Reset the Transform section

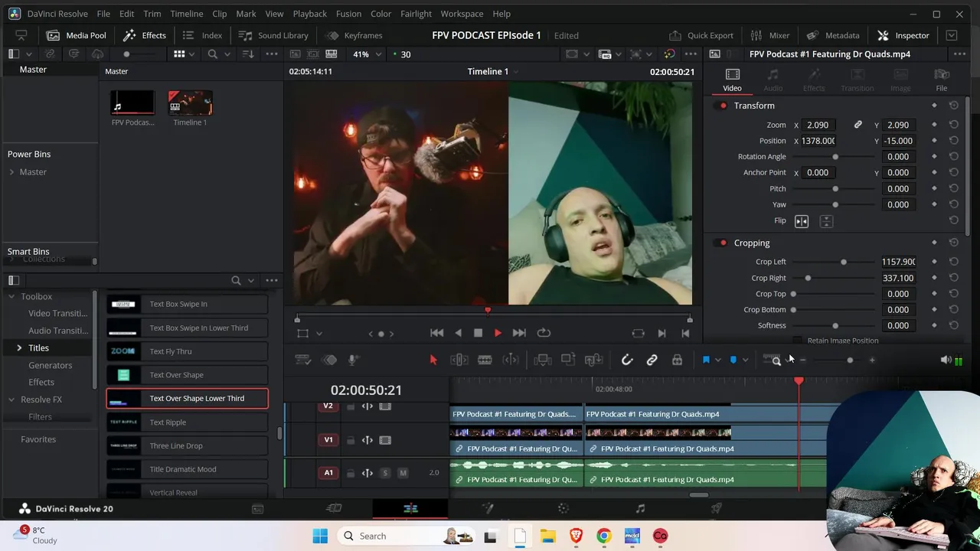click(953, 106)
